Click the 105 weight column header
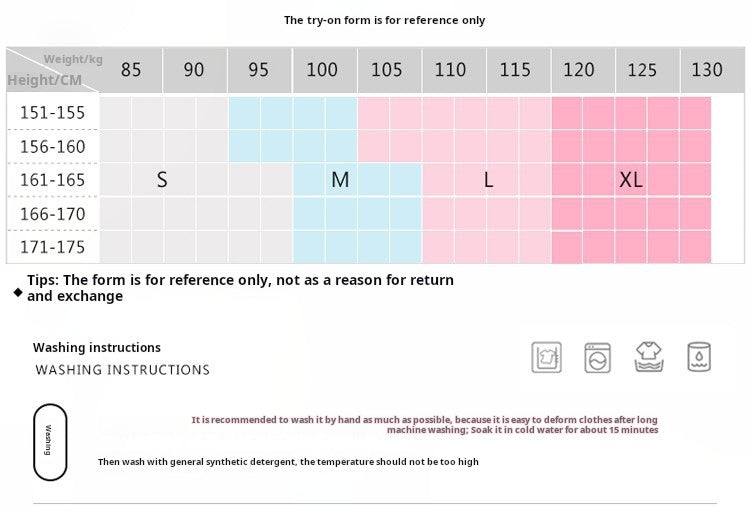Viewport: 750px width, 515px height. click(387, 70)
